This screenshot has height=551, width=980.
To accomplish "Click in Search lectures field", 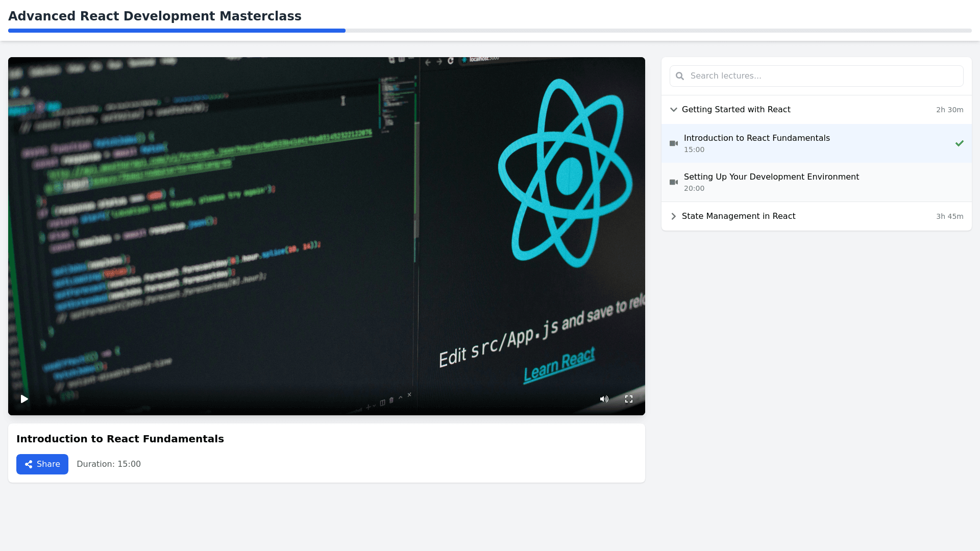I will [822, 76].
